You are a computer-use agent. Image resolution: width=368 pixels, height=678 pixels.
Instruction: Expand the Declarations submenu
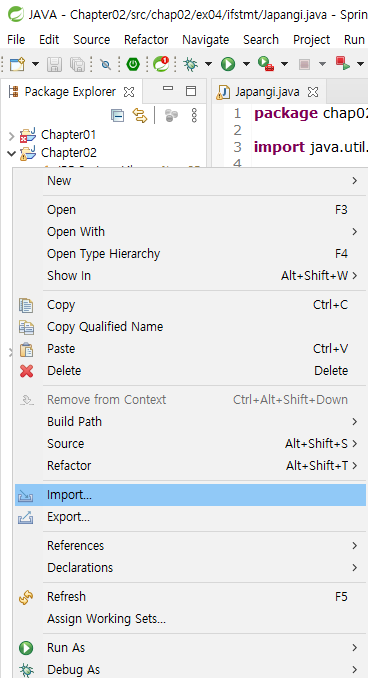click(x=190, y=568)
